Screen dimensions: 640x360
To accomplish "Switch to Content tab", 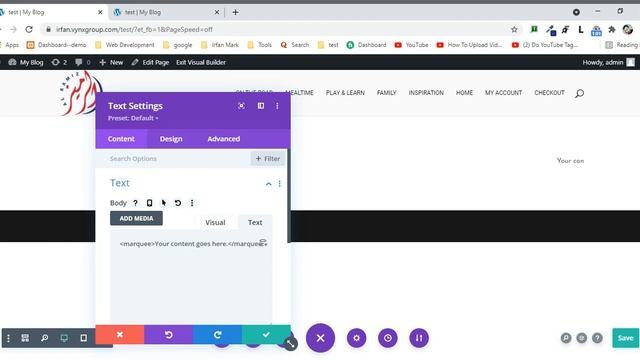I will coord(121,139).
